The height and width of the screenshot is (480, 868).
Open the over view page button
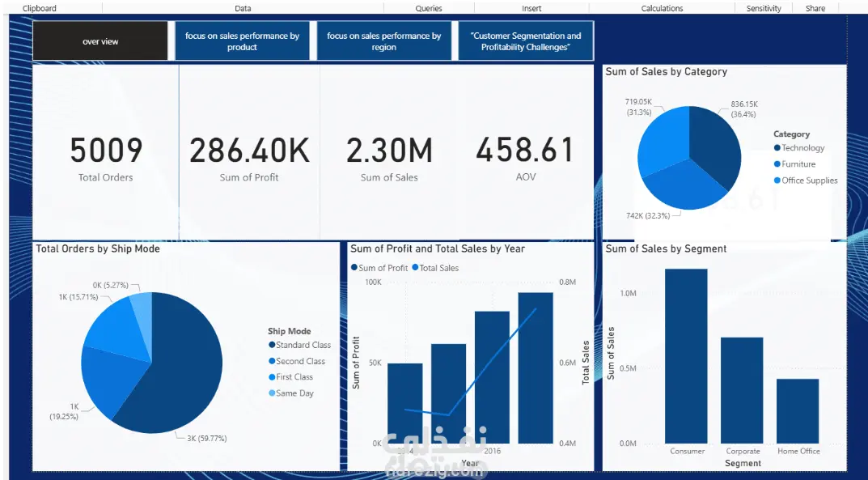pyautogui.click(x=100, y=41)
